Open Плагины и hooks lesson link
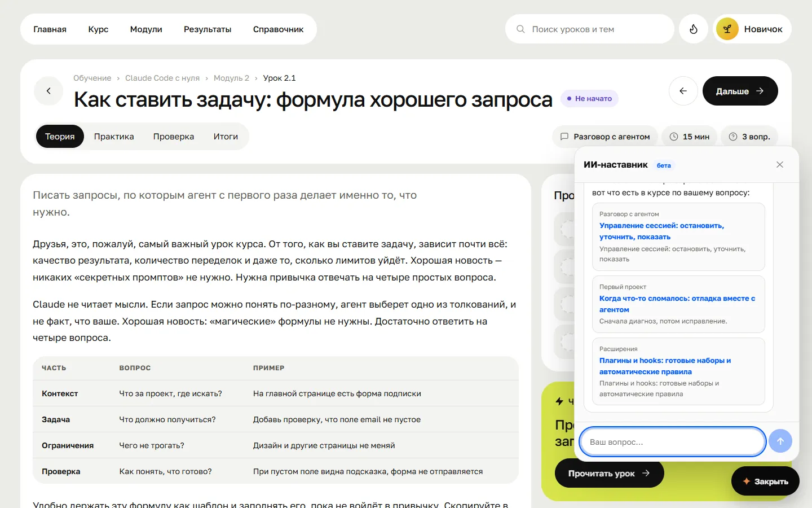Viewport: 812px width, 508px height. pyautogui.click(x=665, y=366)
